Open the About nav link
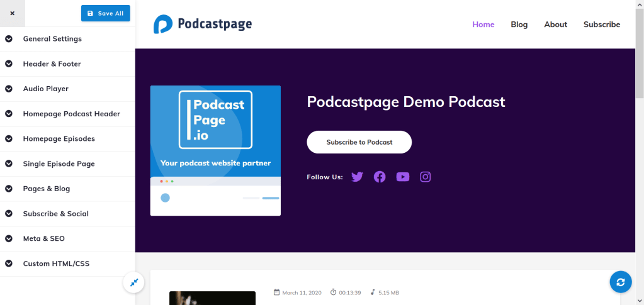Screen dimensions: 644x305 556,25
